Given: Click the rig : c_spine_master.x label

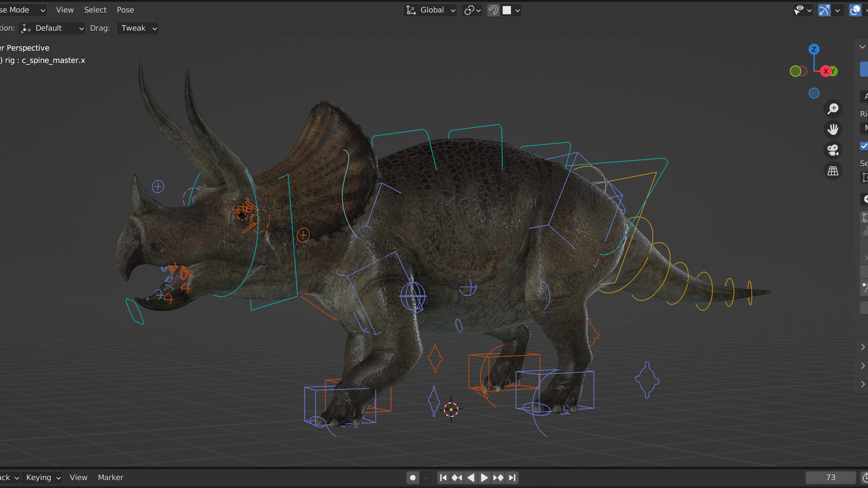Looking at the screenshot, I should pyautogui.click(x=45, y=60).
